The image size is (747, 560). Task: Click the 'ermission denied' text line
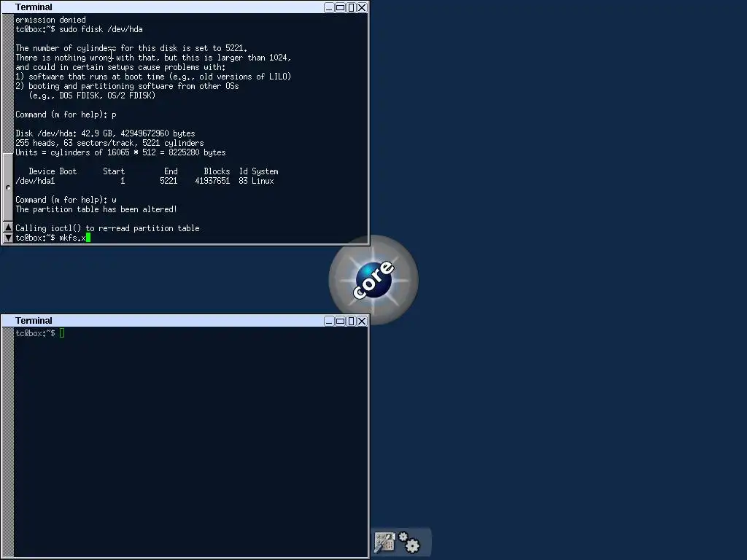point(50,20)
